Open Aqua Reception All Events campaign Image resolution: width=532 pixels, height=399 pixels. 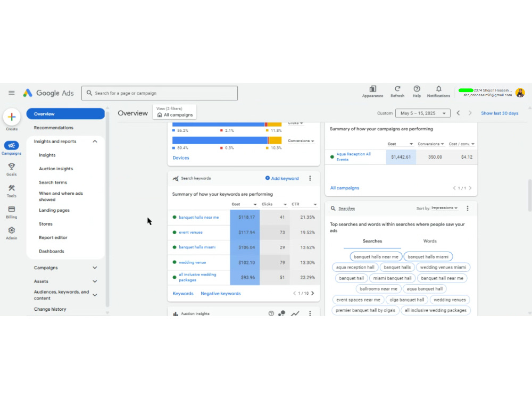coord(354,157)
